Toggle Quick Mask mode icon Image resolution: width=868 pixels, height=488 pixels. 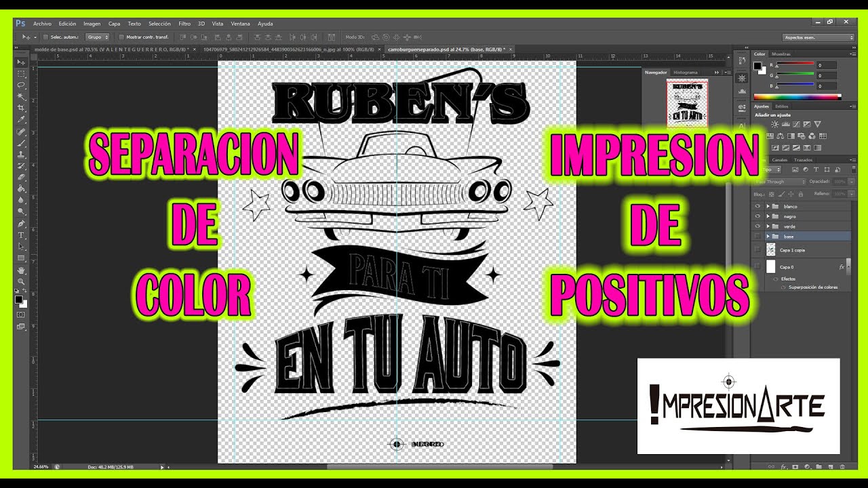coord(21,314)
